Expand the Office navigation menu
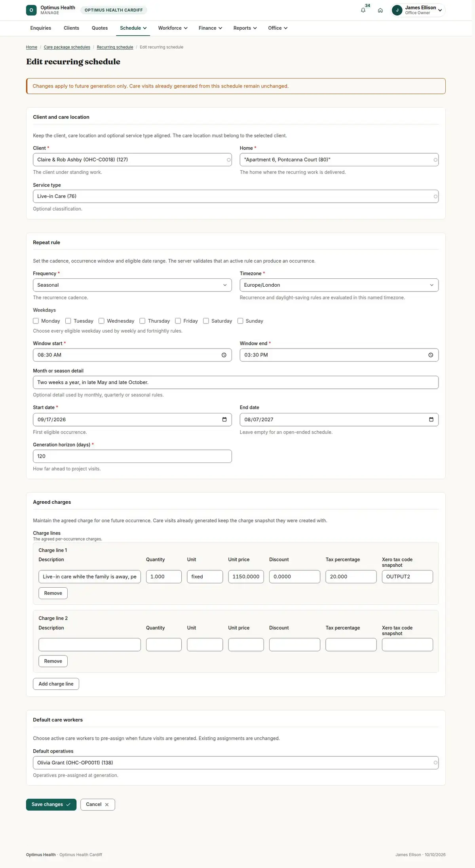475x868 pixels. click(278, 28)
